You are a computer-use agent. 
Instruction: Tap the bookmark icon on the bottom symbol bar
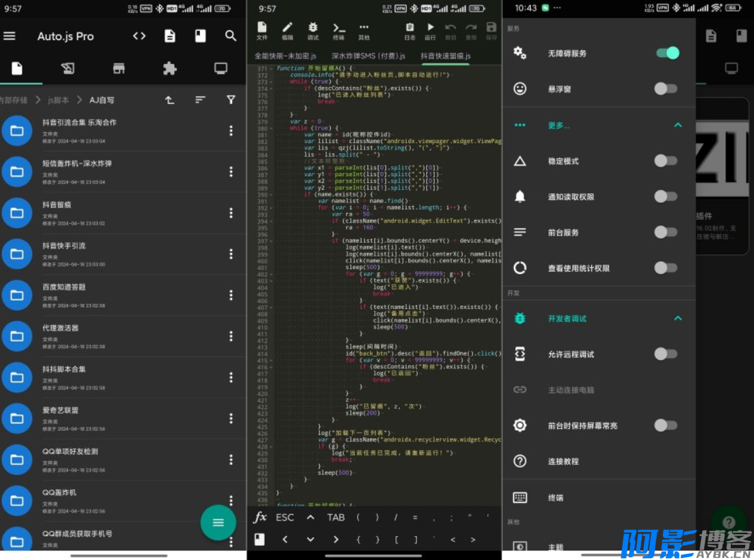pos(260,540)
